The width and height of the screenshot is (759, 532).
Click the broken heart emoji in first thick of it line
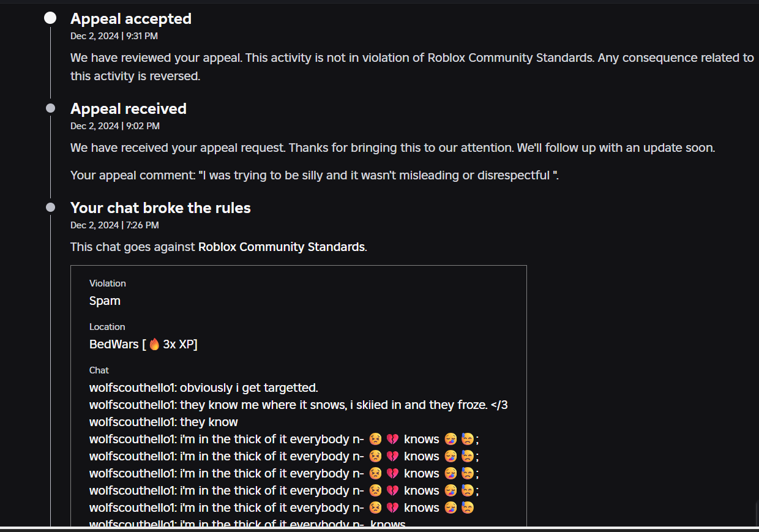pyautogui.click(x=392, y=439)
